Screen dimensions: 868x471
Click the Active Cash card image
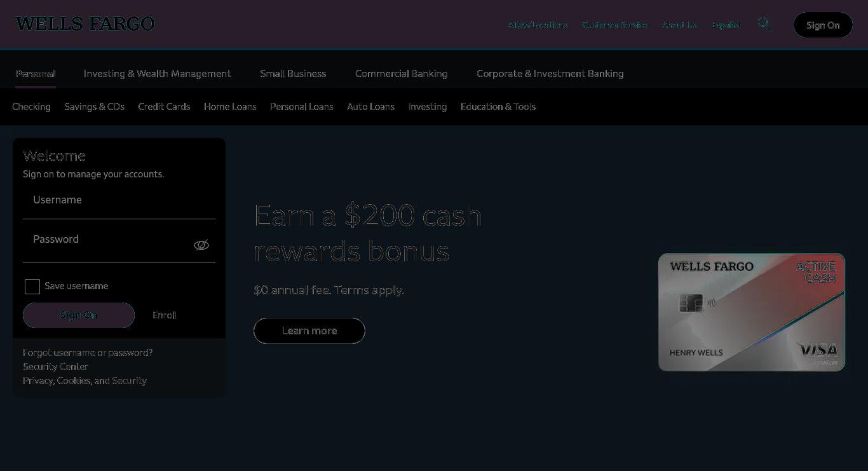[752, 312]
